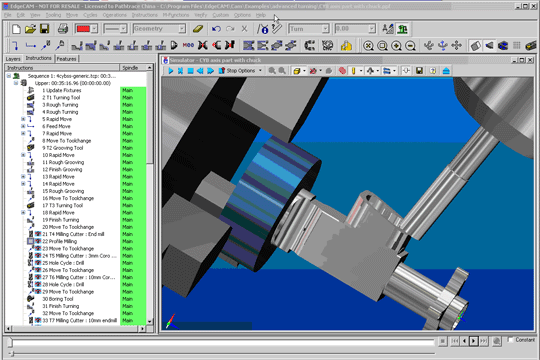Expand the 5 Rapid Move tree node

coord(23,119)
